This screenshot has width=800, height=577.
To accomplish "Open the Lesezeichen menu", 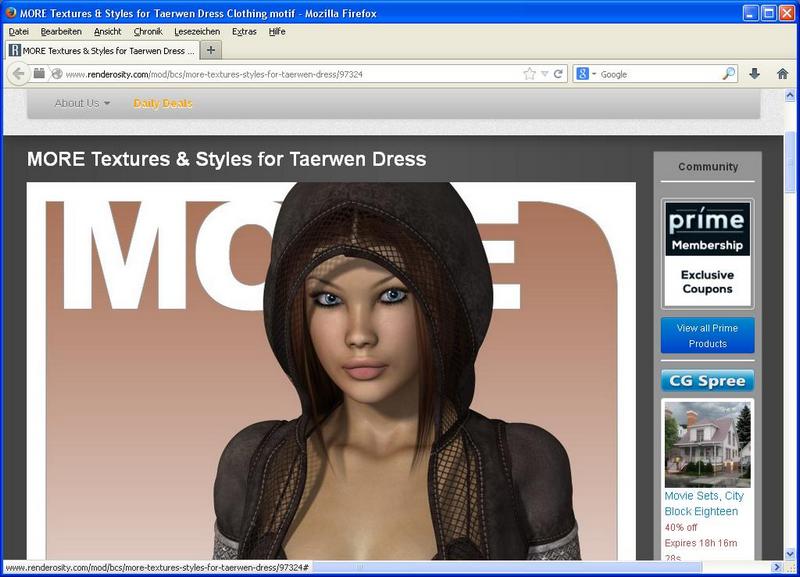I will [x=197, y=32].
